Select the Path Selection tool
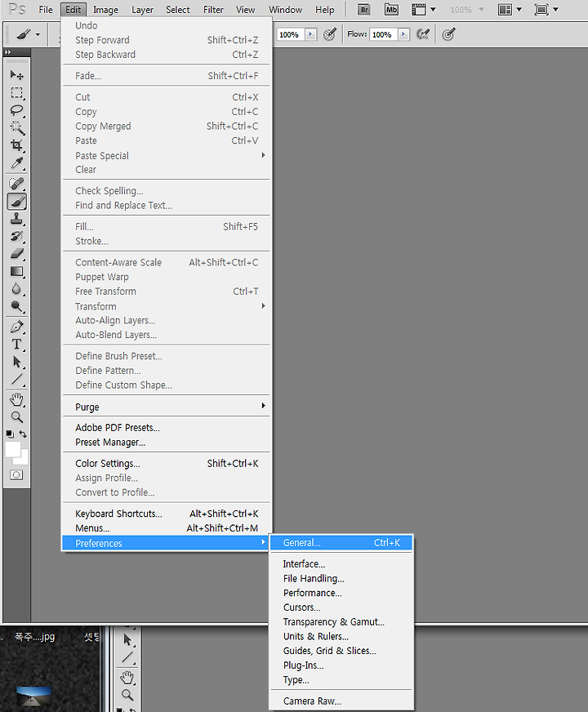 click(17, 362)
